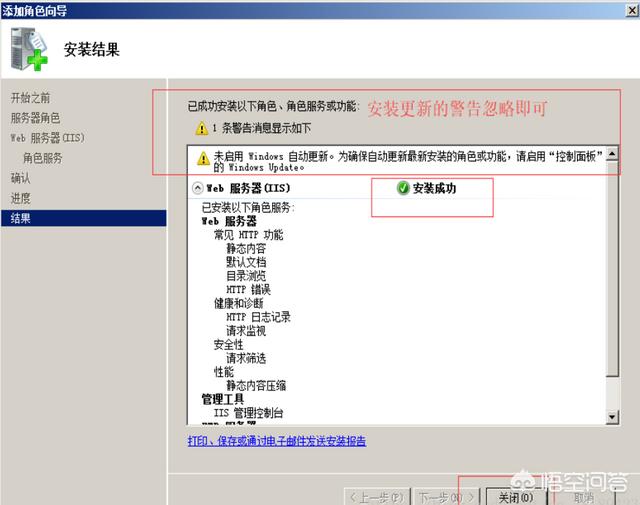Click the 静态内容压缩 list entry
This screenshot has width=640, height=505.
(256, 385)
